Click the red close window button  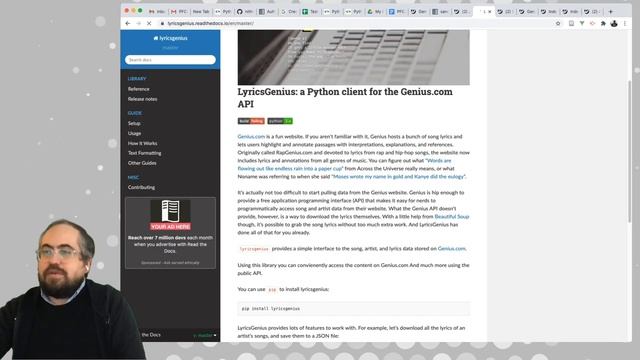[127, 11]
